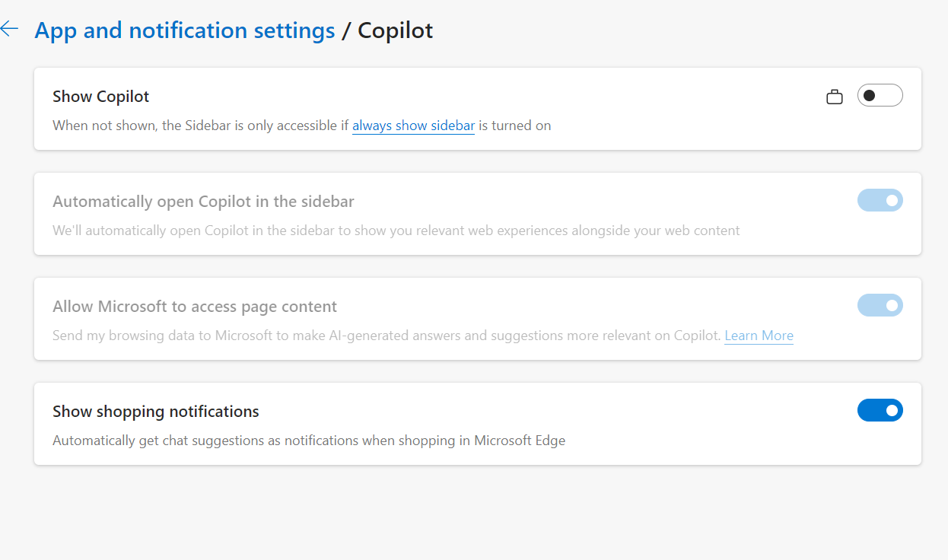The height and width of the screenshot is (560, 948).
Task: Click the "Allow Microsoft to access page content" heading
Action: pyautogui.click(x=195, y=307)
